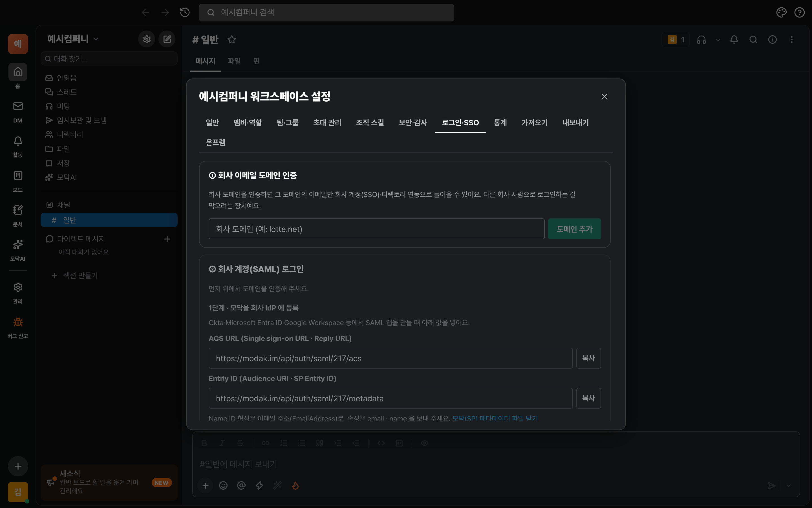Search in channel with the magnifier icon
This screenshot has height=508, width=812.
tap(753, 40)
